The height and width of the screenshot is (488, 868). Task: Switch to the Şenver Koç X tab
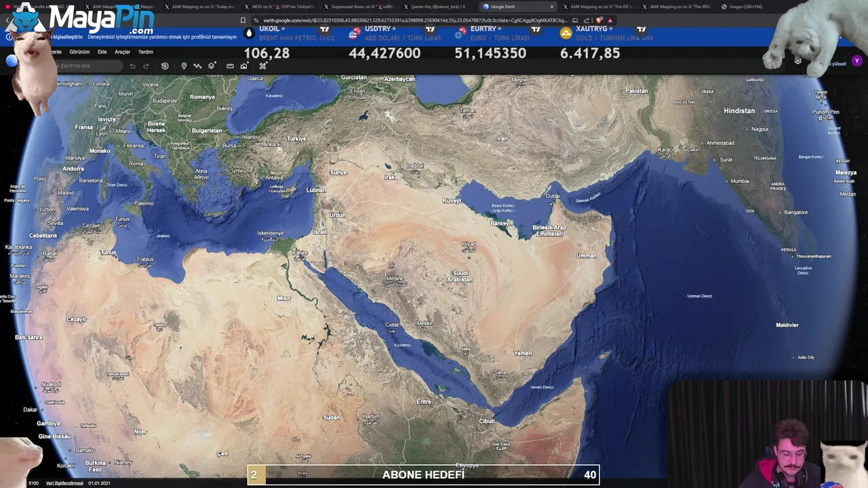point(437,7)
